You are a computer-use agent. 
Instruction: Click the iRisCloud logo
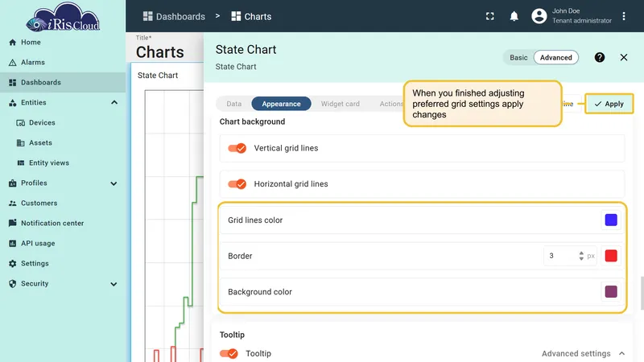click(x=63, y=17)
